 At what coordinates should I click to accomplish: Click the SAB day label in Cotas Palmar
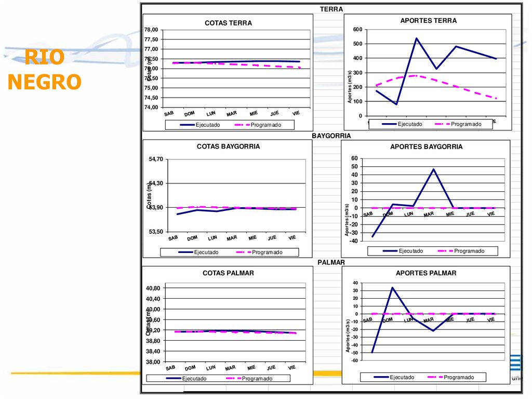[x=170, y=368]
